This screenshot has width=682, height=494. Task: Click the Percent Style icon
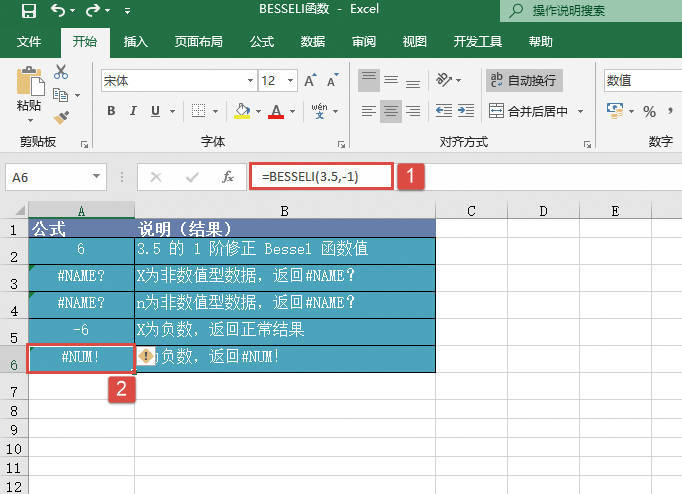(649, 111)
